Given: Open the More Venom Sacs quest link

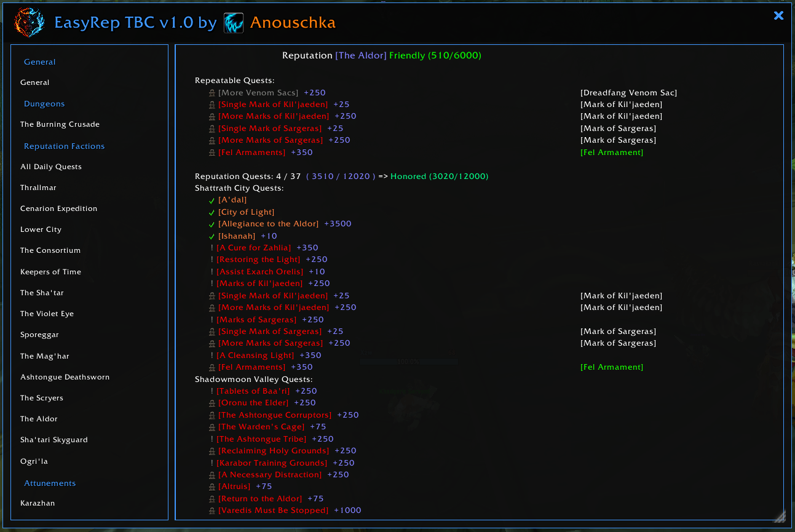Looking at the screenshot, I should pos(258,93).
